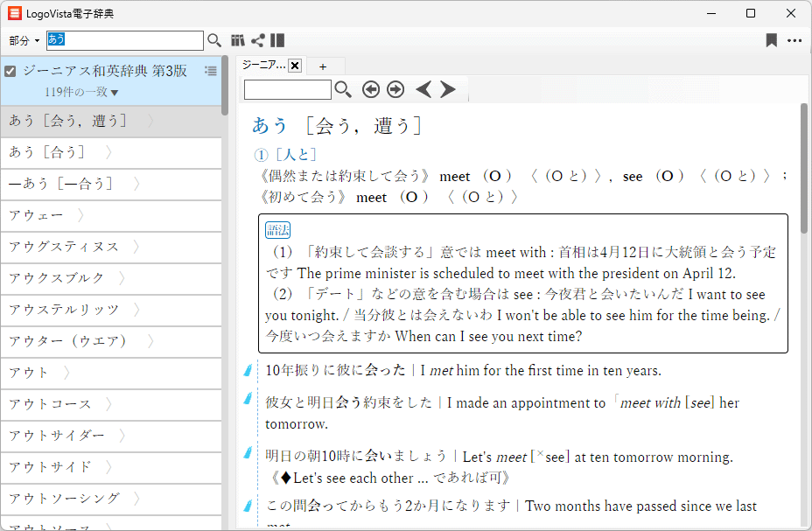Viewport: 812px width, 531px height.
Task: Uncheck the ジーニアス和英辞典 第3版 checkbox
Action: 11,71
